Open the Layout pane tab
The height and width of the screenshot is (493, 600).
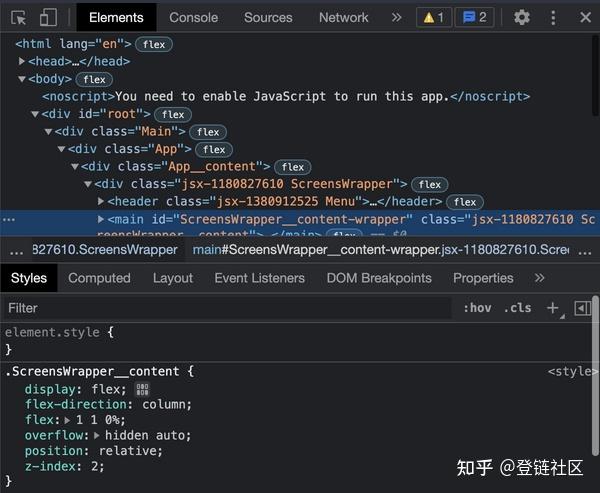tap(173, 278)
